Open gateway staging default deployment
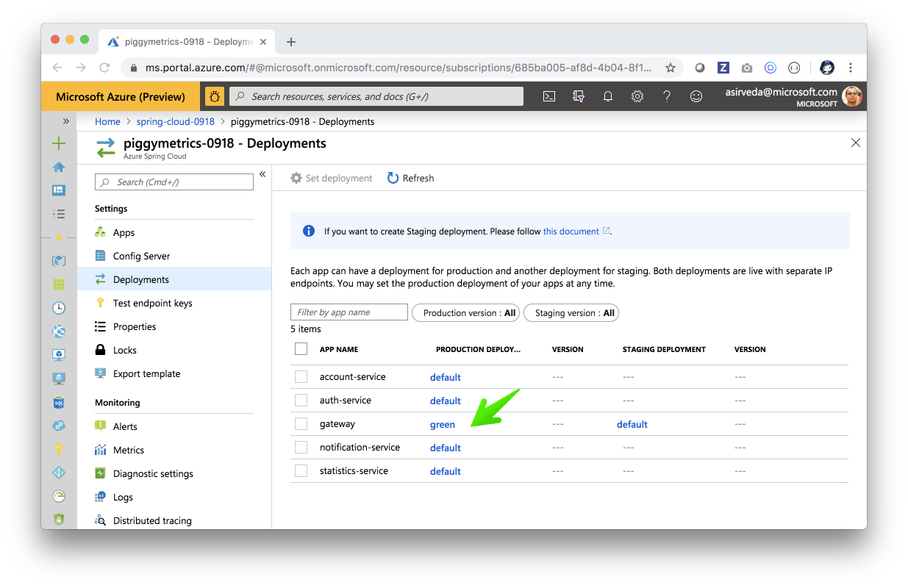Viewport: 908px width, 588px height. pos(632,424)
